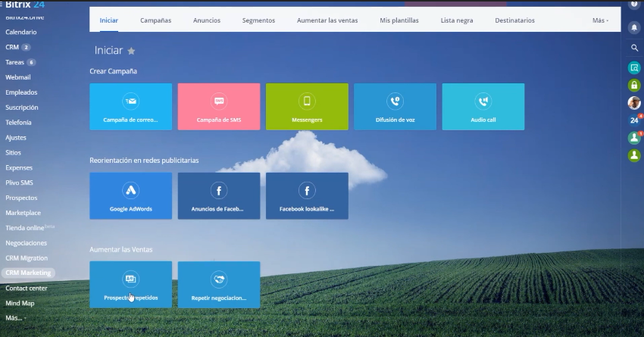
Task: Click the CRM counter badge 2
Action: [x=26, y=47]
